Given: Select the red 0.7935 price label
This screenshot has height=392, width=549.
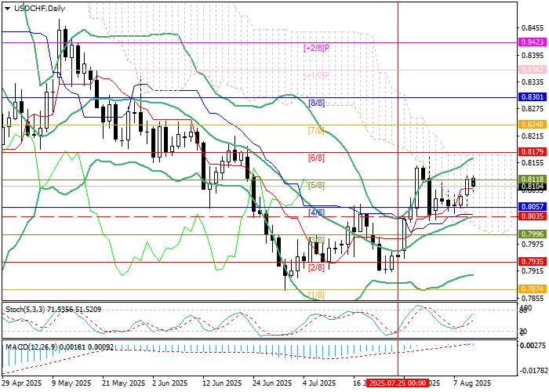Looking at the screenshot, I should 533,261.
